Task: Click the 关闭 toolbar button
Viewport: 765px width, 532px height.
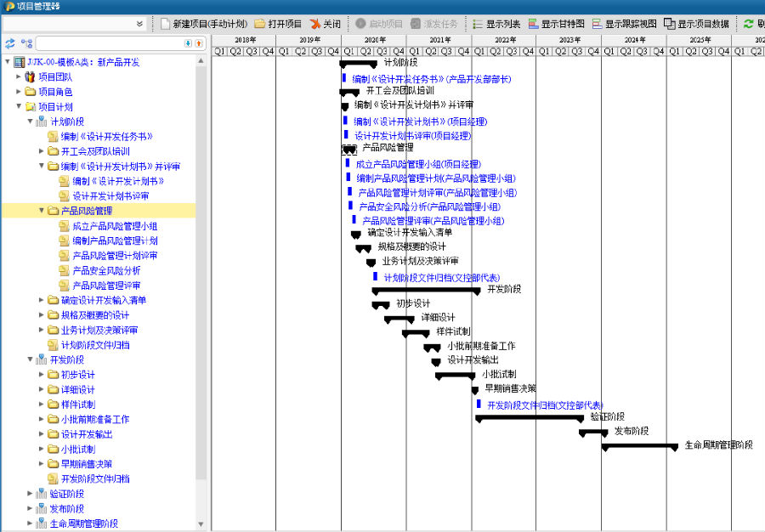Action: click(326, 24)
